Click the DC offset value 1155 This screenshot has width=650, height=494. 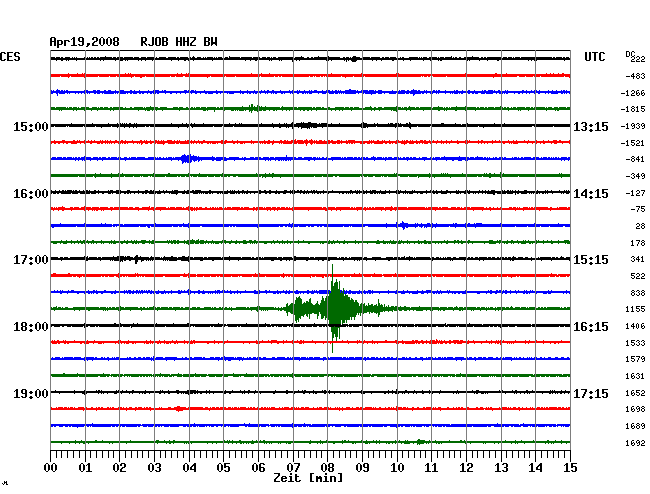[x=635, y=309]
